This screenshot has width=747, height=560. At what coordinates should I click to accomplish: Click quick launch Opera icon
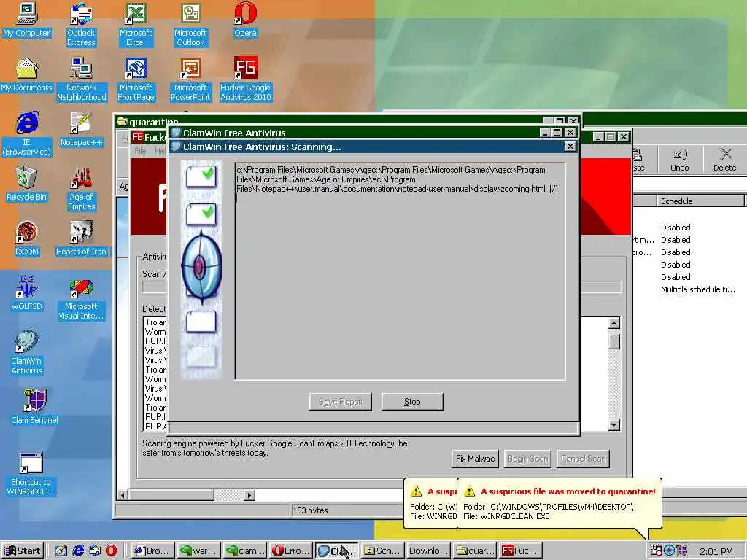point(111,551)
